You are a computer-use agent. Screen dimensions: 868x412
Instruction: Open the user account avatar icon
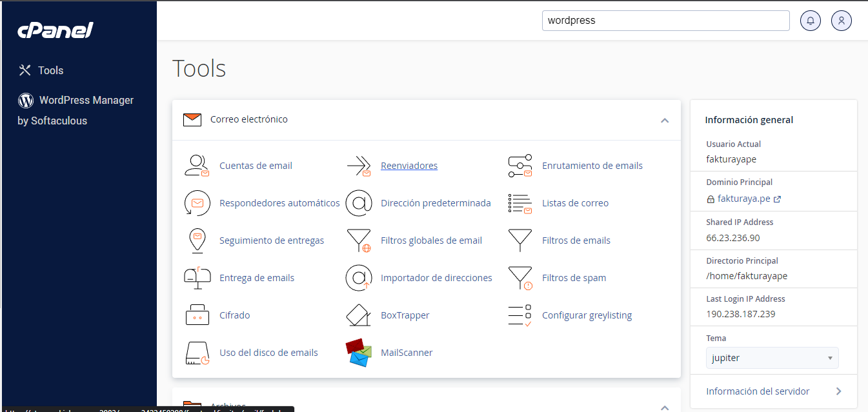point(842,21)
